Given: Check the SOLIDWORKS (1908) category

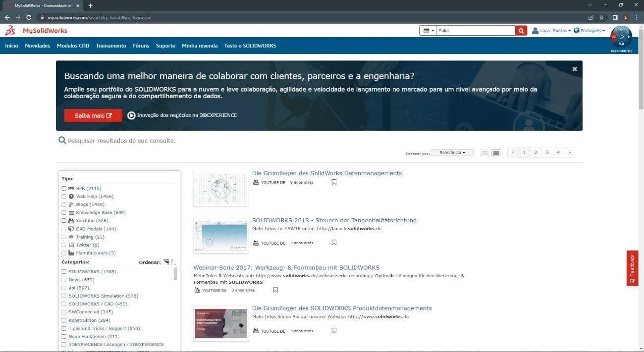Looking at the screenshot, I should point(64,272).
